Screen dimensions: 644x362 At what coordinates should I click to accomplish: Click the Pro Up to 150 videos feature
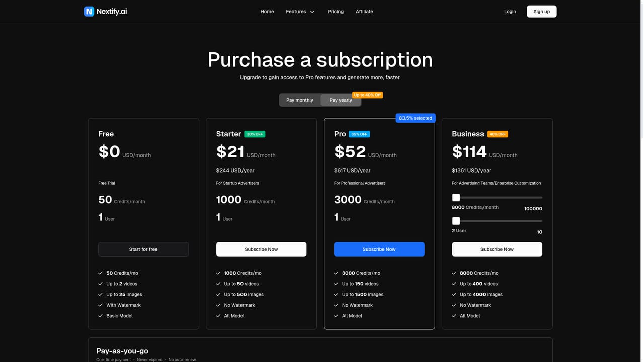click(x=360, y=284)
